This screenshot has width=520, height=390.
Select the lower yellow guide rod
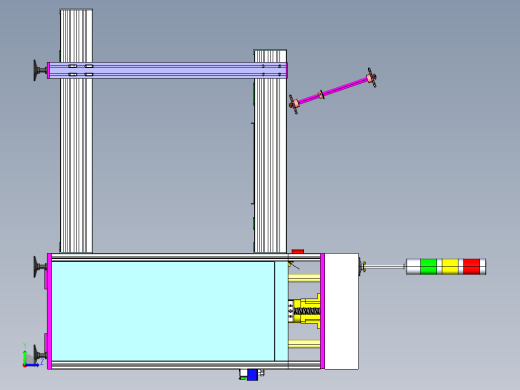pos(304,344)
